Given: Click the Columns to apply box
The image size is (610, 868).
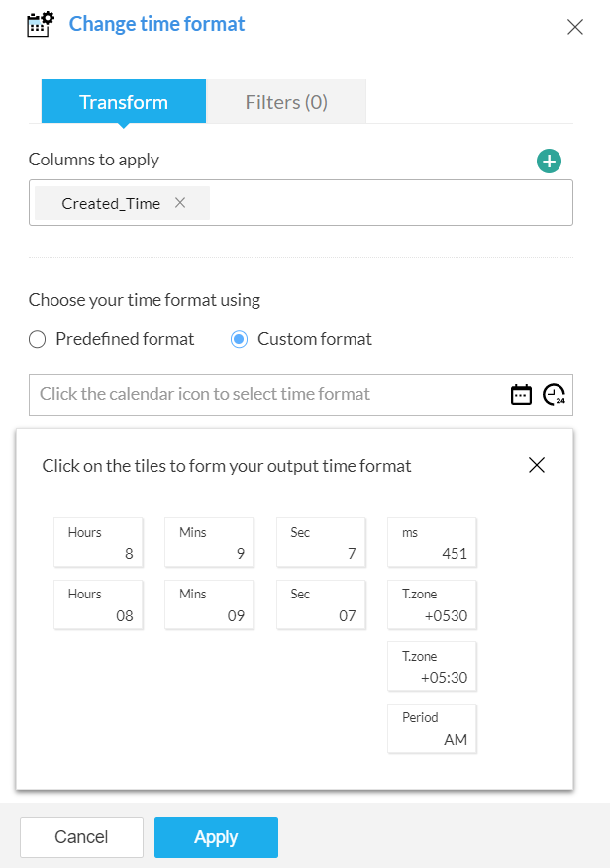Looking at the screenshot, I should click(x=386, y=203).
